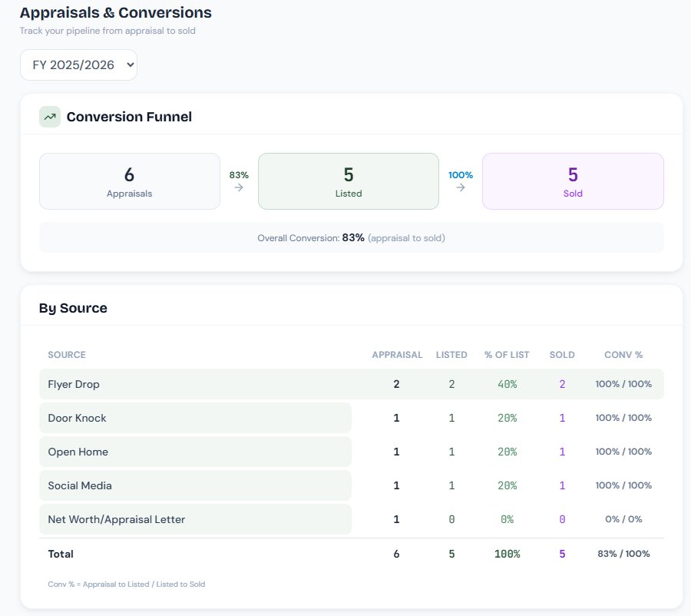Click the % OF LIST column header
The image size is (691, 616).
[x=507, y=355]
